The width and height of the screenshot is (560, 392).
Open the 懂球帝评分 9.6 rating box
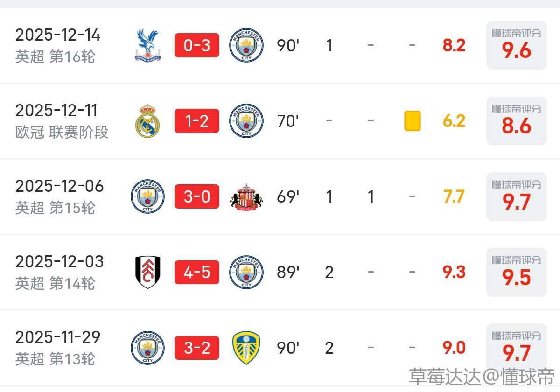[516, 45]
